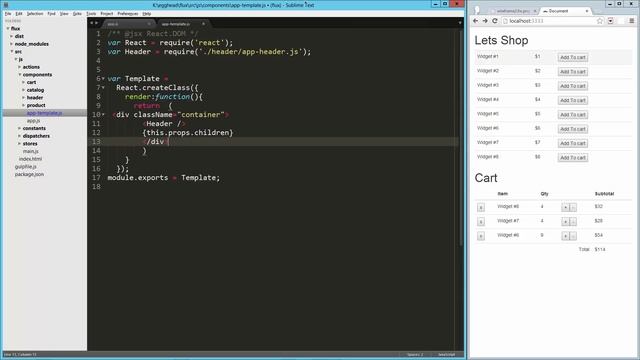Viewport: 640px width, 360px height.
Task: Increase quantity of Widget #7 in cart
Action: [x=565, y=222]
